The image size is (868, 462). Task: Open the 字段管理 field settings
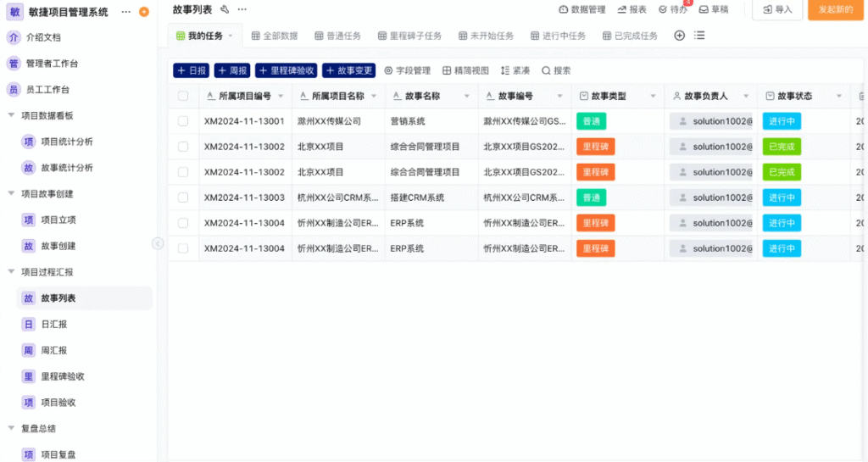click(407, 70)
